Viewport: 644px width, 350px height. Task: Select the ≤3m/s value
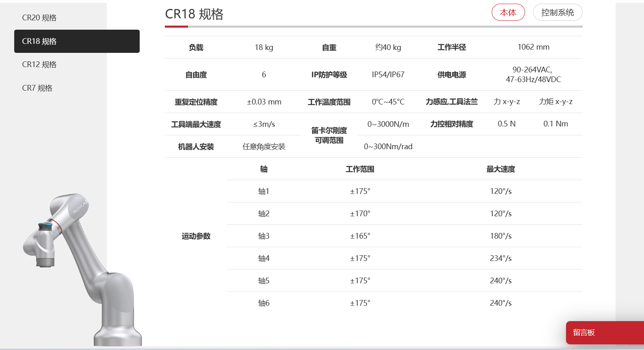click(x=264, y=124)
